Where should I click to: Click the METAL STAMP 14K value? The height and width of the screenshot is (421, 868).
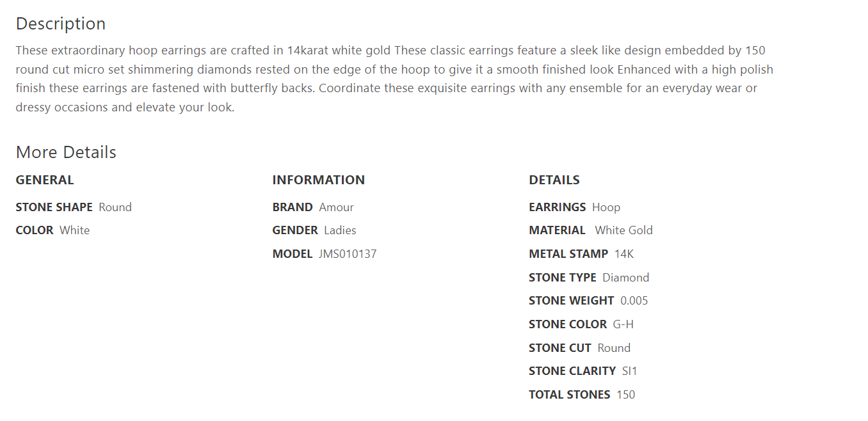pyautogui.click(x=623, y=254)
